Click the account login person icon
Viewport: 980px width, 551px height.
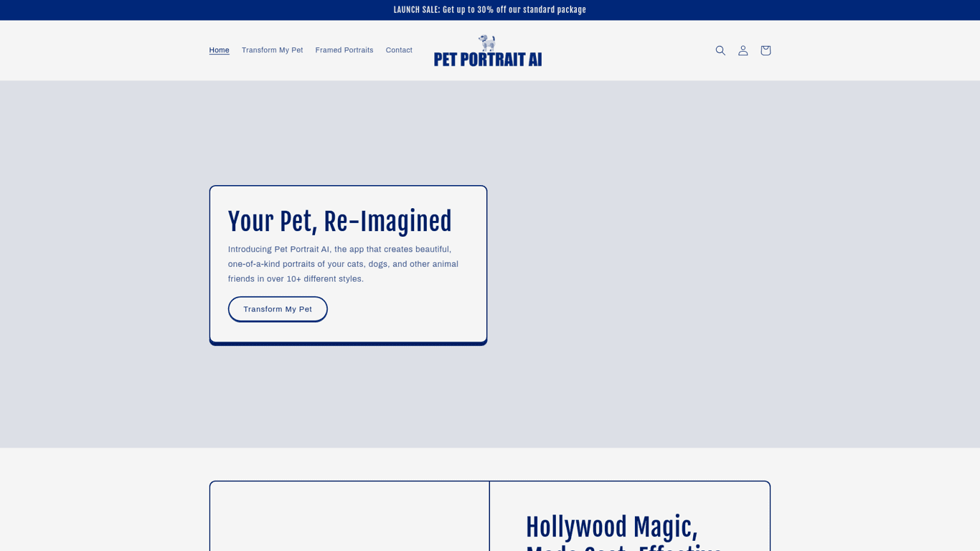tap(743, 50)
